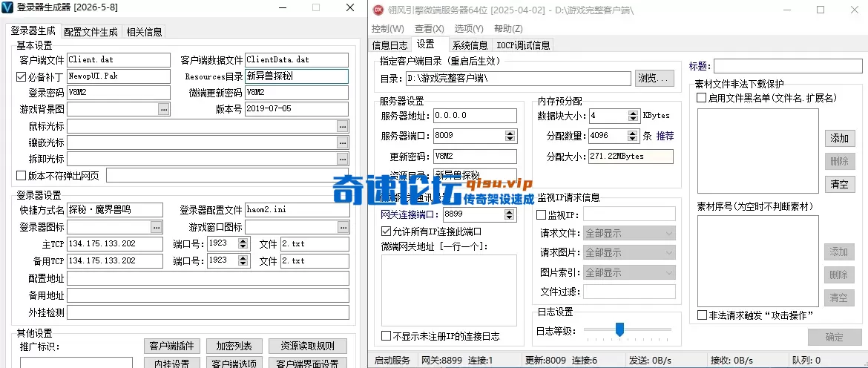This screenshot has height=368, width=868.
Task: Browse for mouse cursor (鼠标光标) file
Action: [343, 126]
